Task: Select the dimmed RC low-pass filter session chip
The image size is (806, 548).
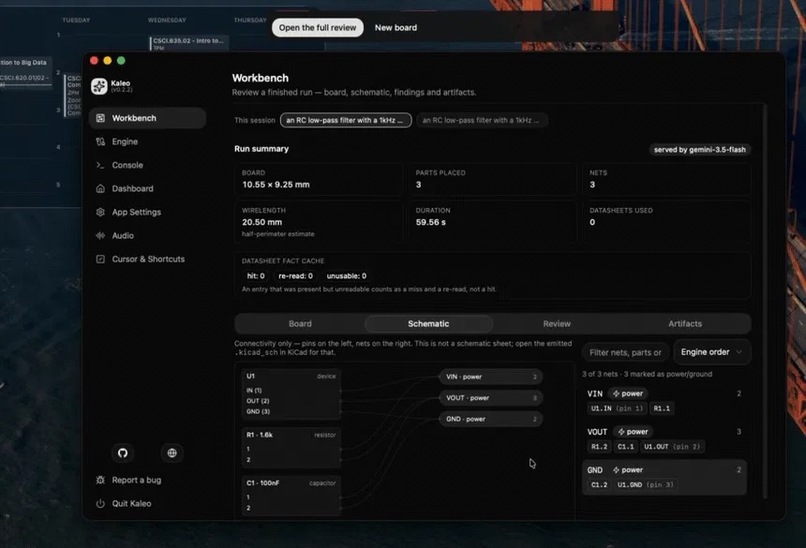Action: tap(482, 120)
